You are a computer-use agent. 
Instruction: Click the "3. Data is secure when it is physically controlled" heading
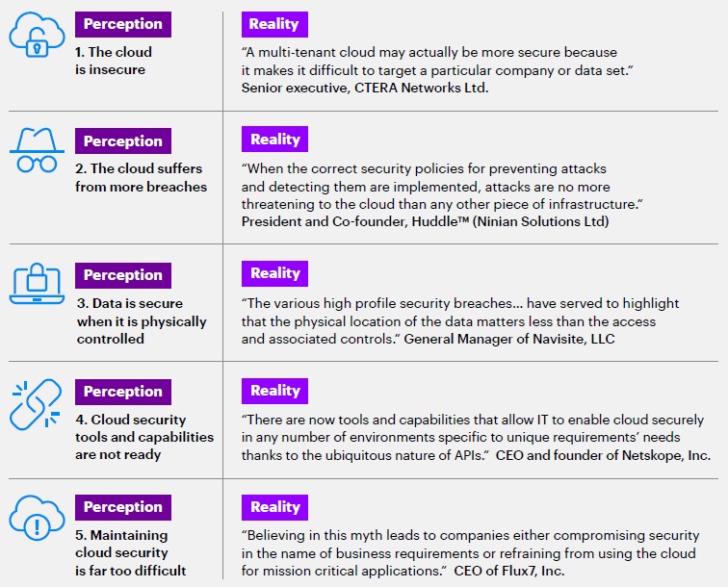[141, 321]
